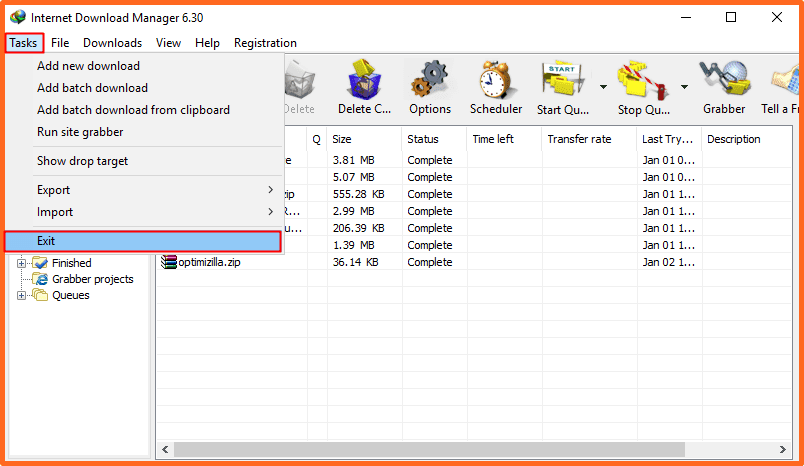Click the Internet Download Manager title icon
The height and width of the screenshot is (466, 804).
click(x=18, y=17)
